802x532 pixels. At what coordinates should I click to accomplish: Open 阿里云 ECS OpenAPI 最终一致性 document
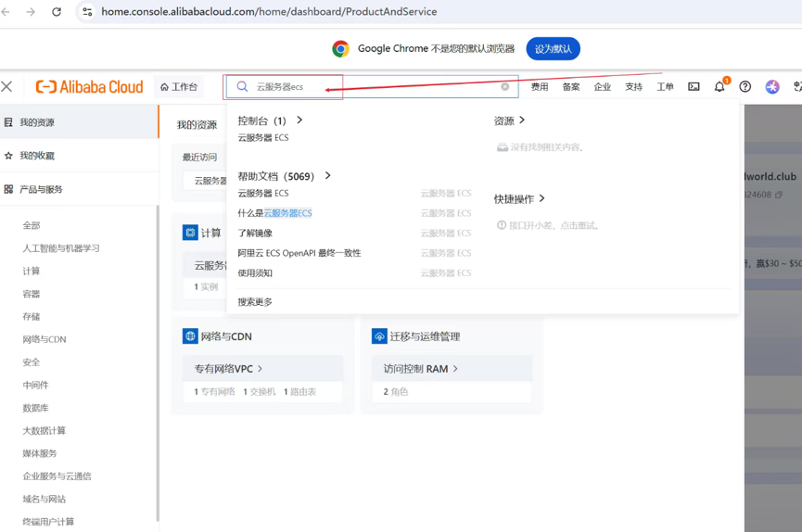pyautogui.click(x=299, y=253)
